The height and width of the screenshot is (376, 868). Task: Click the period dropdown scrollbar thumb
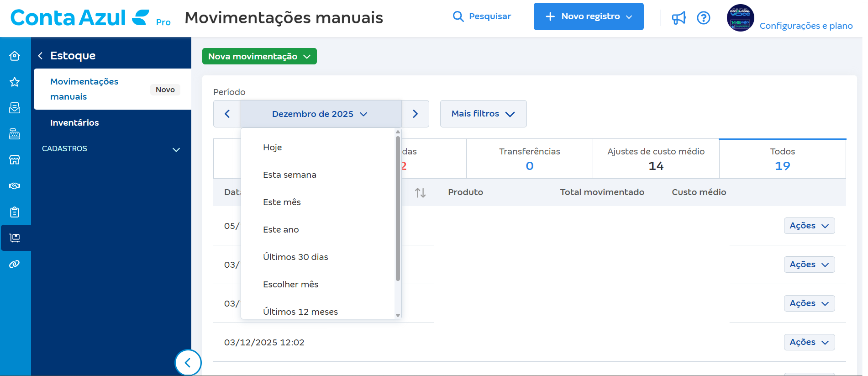[398, 208]
